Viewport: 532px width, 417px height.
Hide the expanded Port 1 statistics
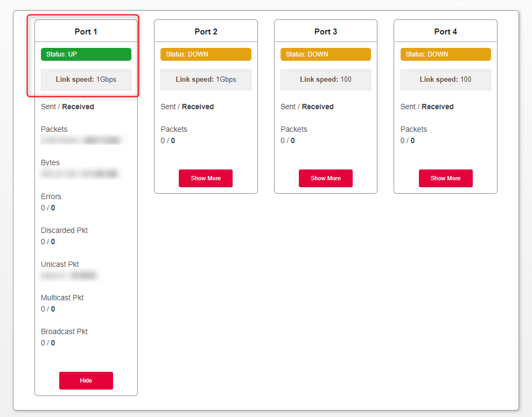(x=86, y=380)
